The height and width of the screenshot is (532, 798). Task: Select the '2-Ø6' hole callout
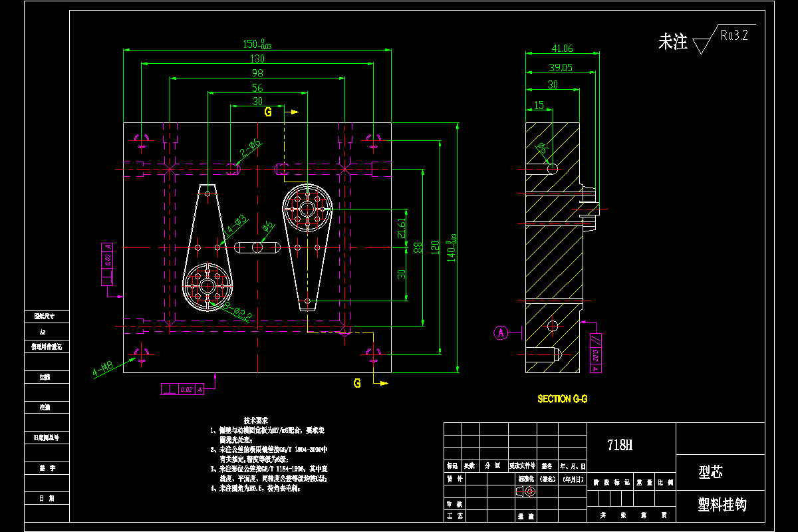[x=250, y=148]
